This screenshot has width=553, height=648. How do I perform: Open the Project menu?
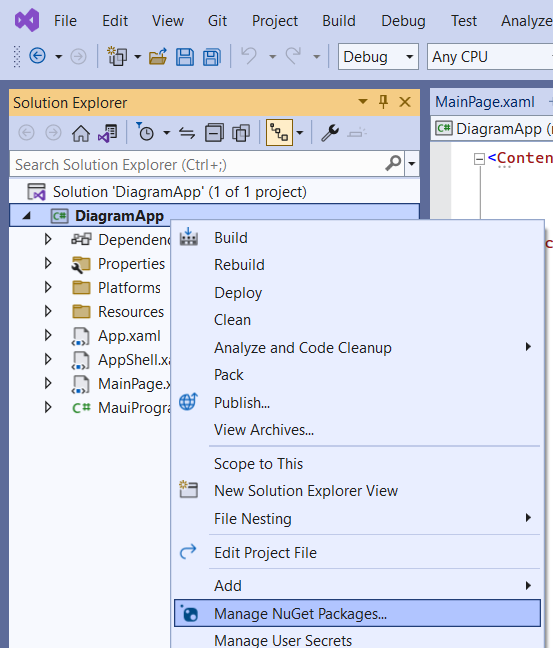[x=275, y=21]
